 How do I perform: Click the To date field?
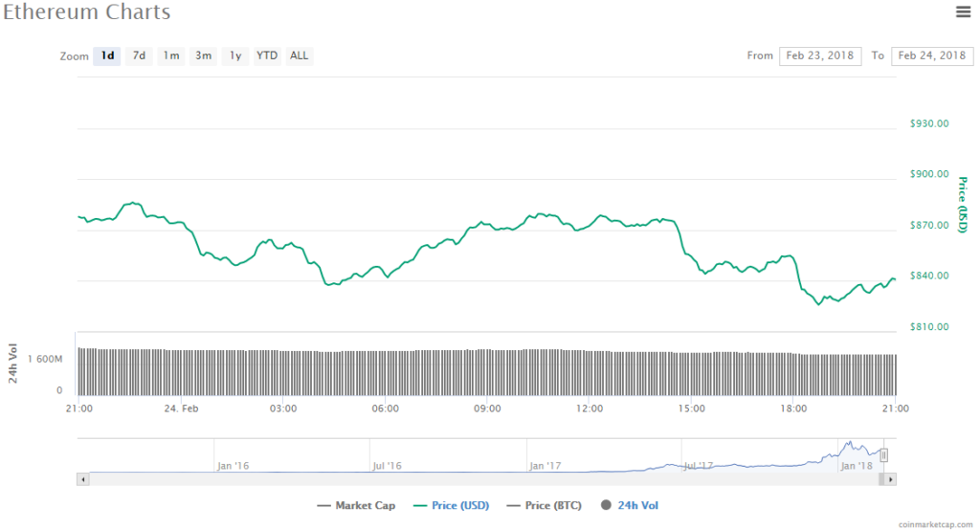[932, 55]
